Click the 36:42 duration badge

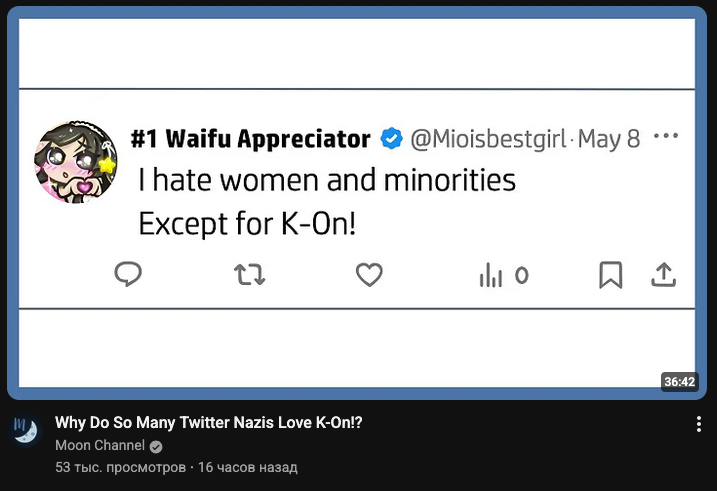[x=679, y=381]
